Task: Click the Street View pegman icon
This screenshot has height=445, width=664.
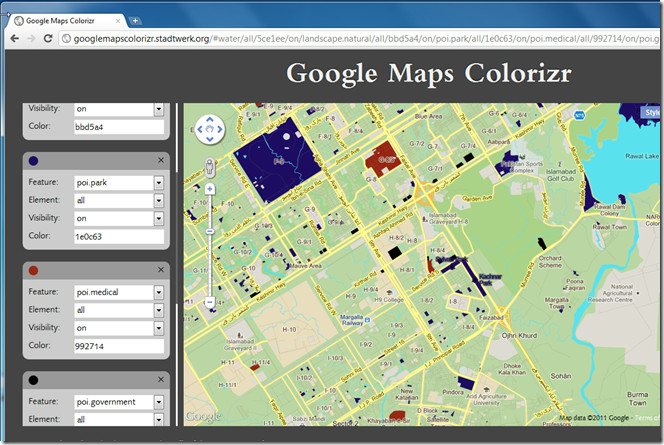Action: (x=209, y=167)
